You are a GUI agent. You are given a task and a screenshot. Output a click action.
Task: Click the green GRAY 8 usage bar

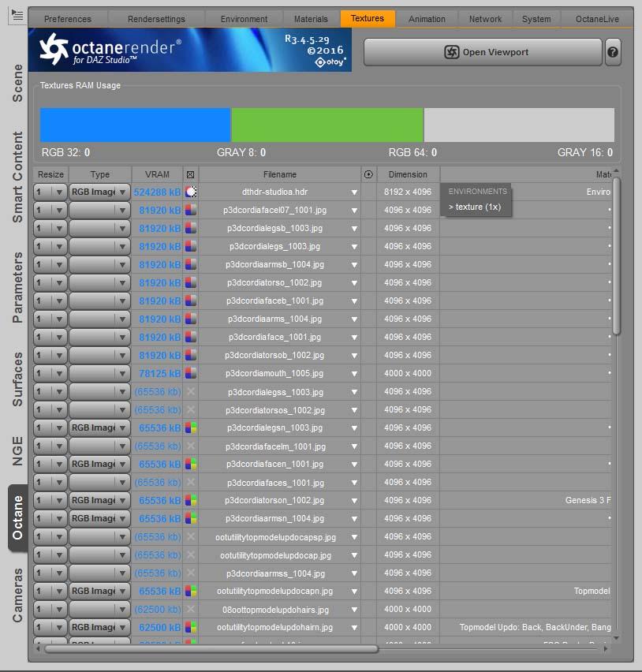pyautogui.click(x=327, y=125)
